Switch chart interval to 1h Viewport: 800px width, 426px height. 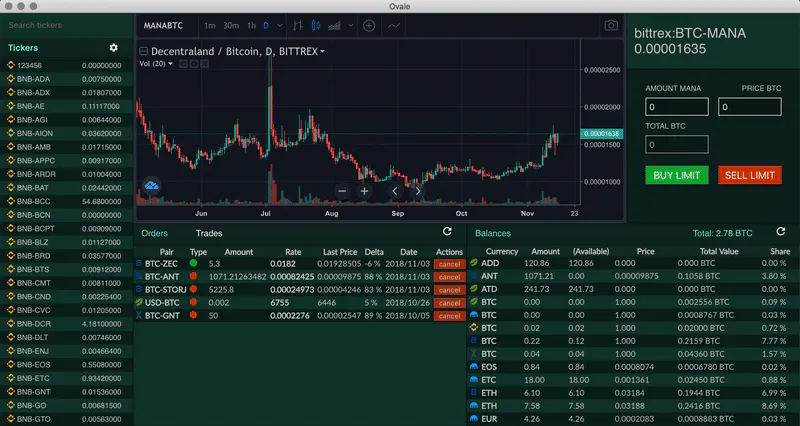251,26
